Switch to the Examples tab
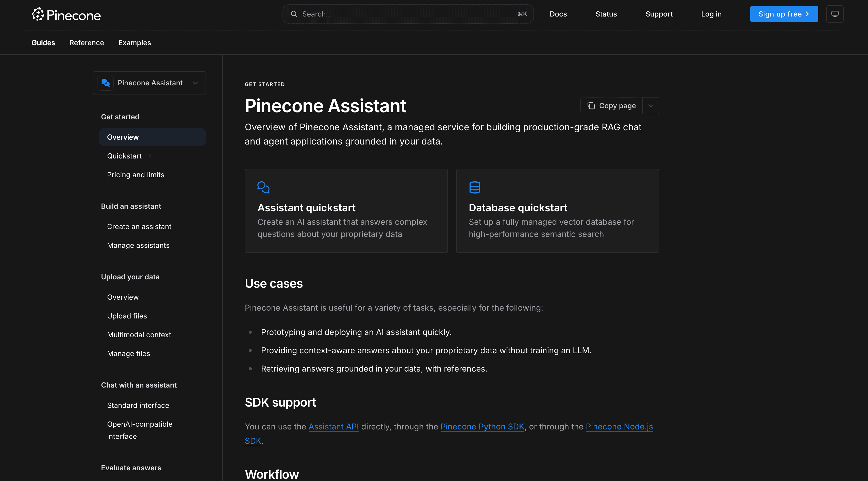This screenshot has width=868, height=481. pyautogui.click(x=135, y=43)
